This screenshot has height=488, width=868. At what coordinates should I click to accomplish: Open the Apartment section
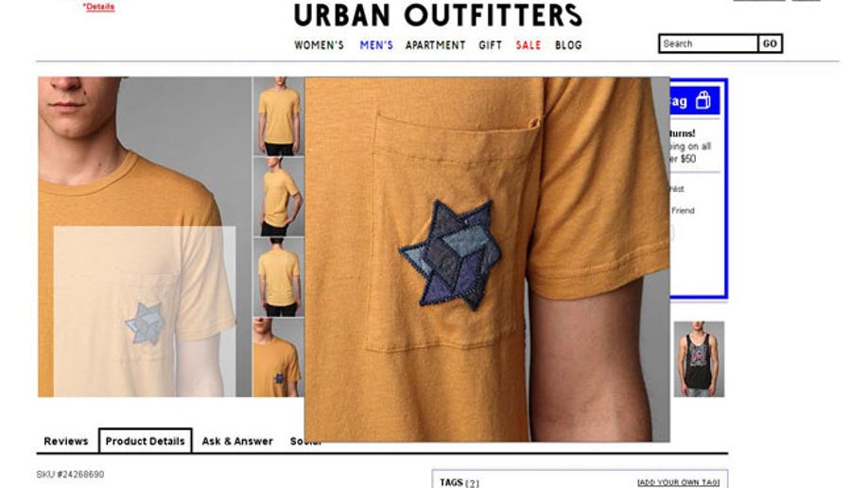436,45
